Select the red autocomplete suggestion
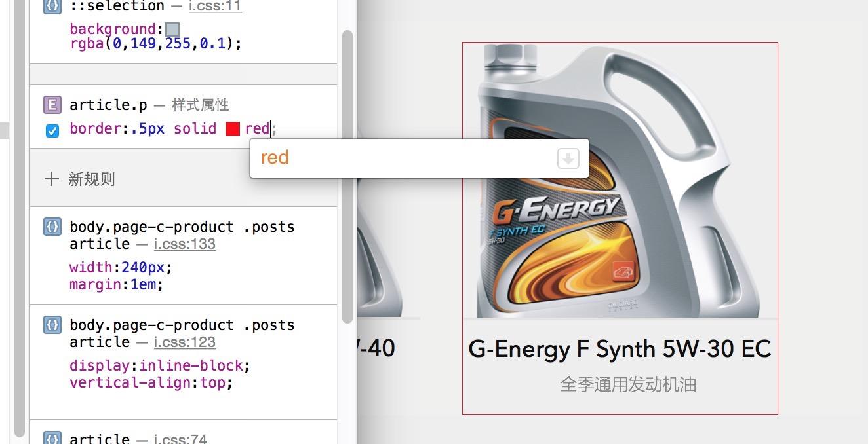 [275, 157]
